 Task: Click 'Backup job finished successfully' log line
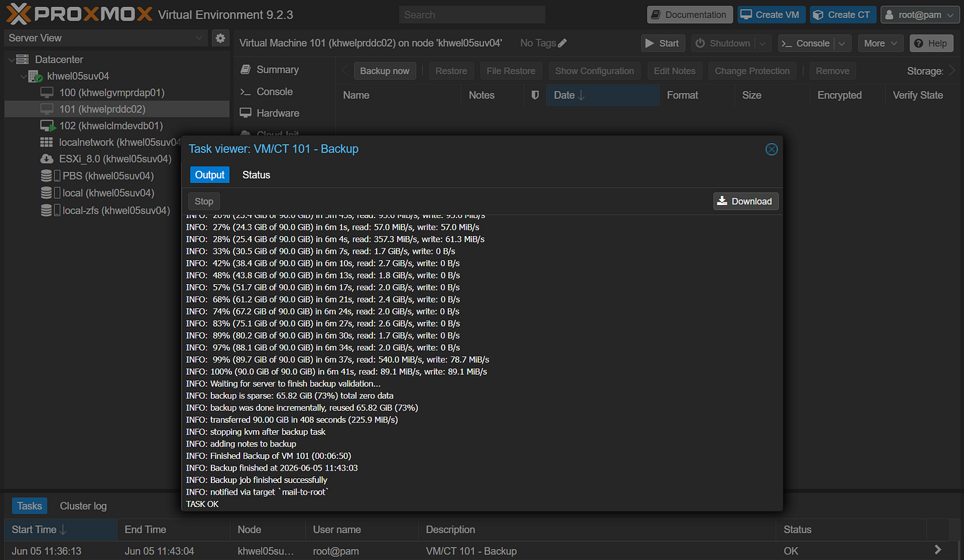(x=257, y=480)
